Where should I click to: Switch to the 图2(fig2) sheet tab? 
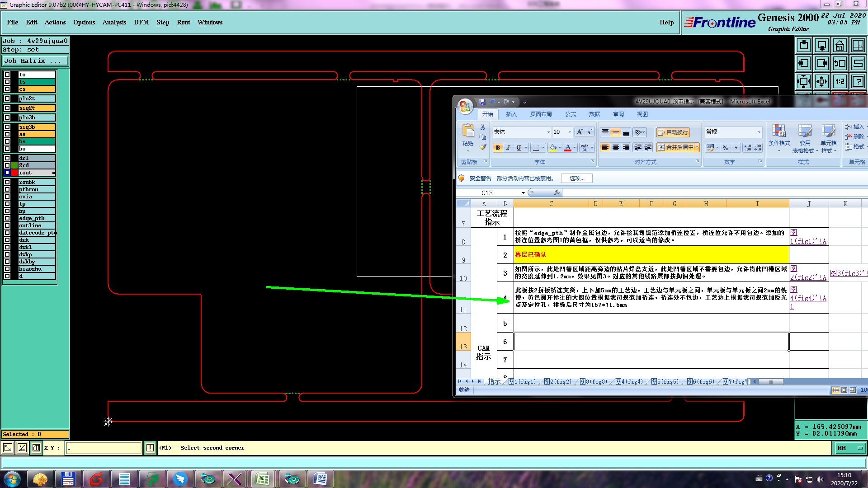558,382
